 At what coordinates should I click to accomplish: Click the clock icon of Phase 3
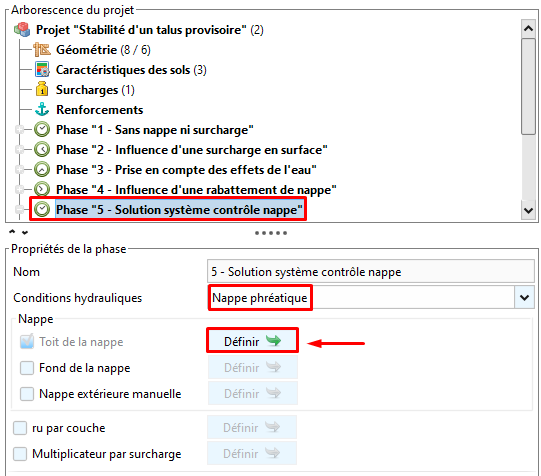click(x=42, y=170)
